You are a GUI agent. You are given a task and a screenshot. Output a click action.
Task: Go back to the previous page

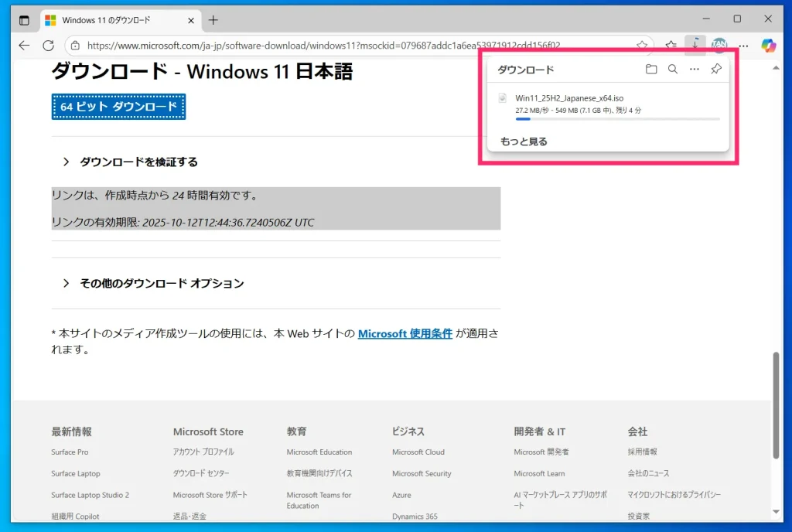[24, 46]
